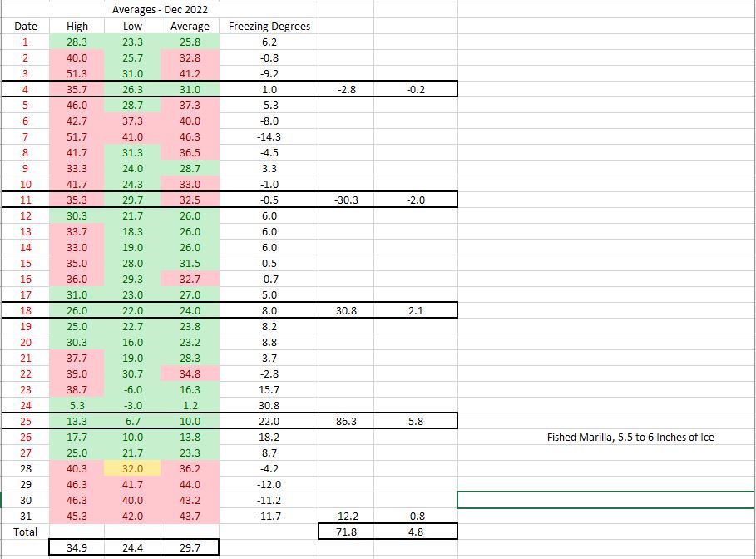The width and height of the screenshot is (756, 559).
Task: Click the 'Average' column header cell
Action: tap(190, 26)
